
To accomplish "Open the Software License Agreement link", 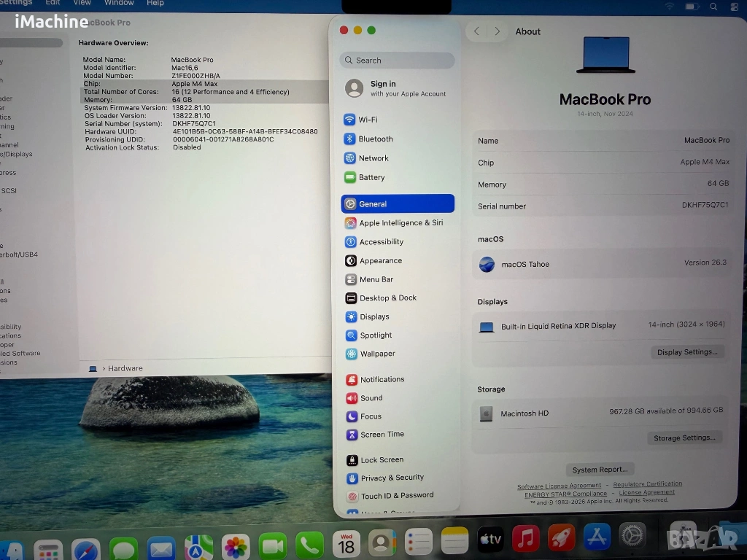I will (559, 486).
